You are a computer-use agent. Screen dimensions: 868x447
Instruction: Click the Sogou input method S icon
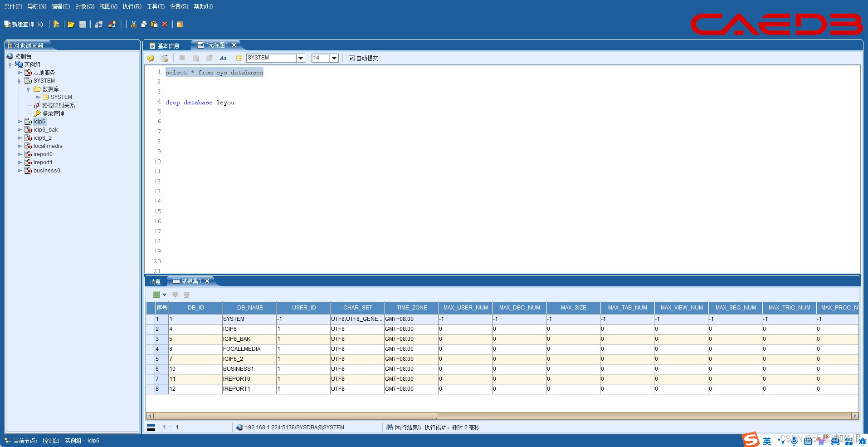[751, 439]
